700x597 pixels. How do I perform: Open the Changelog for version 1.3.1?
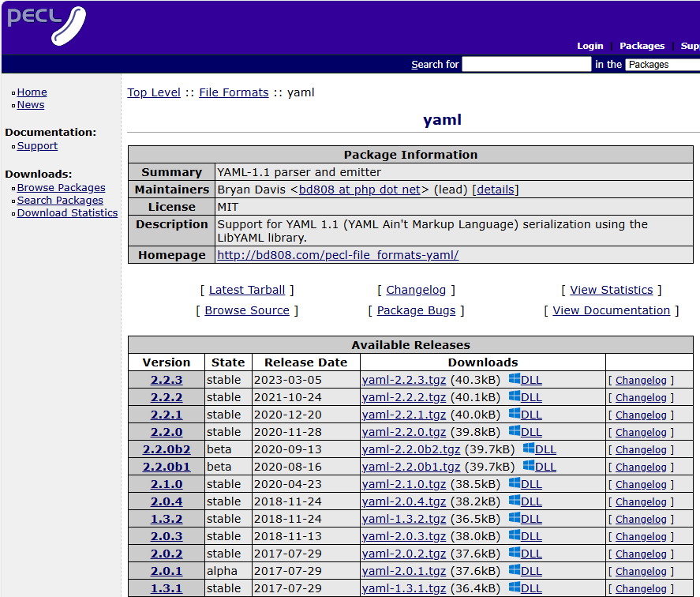tap(641, 589)
